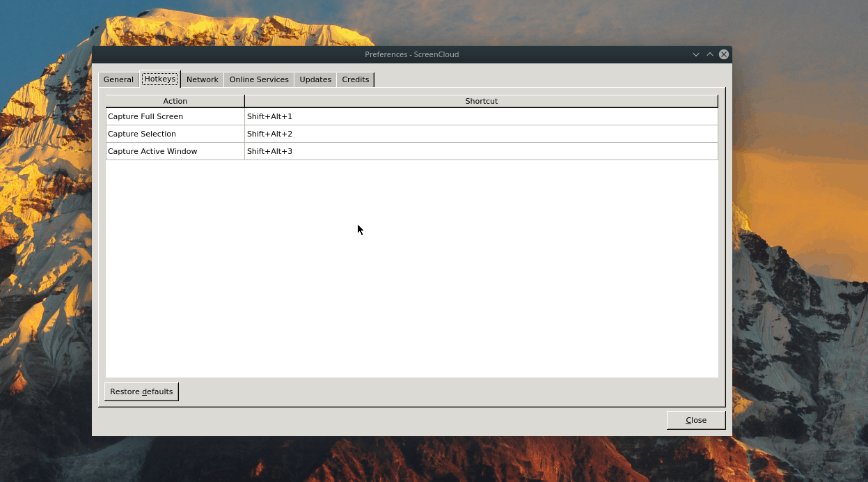Image resolution: width=868 pixels, height=482 pixels.
Task: Click the Close button at bottom
Action: pyautogui.click(x=696, y=420)
